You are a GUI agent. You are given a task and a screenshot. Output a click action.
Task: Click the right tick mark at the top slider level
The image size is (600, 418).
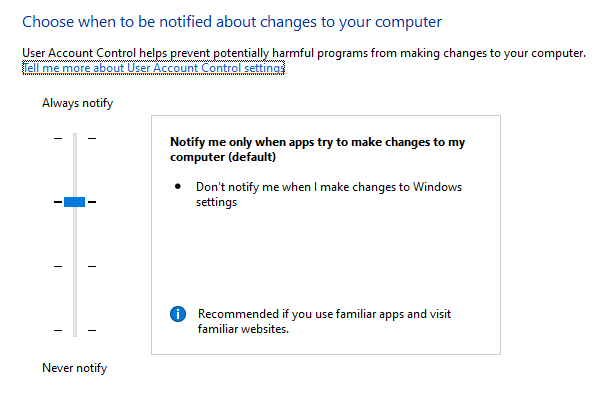[92, 138]
